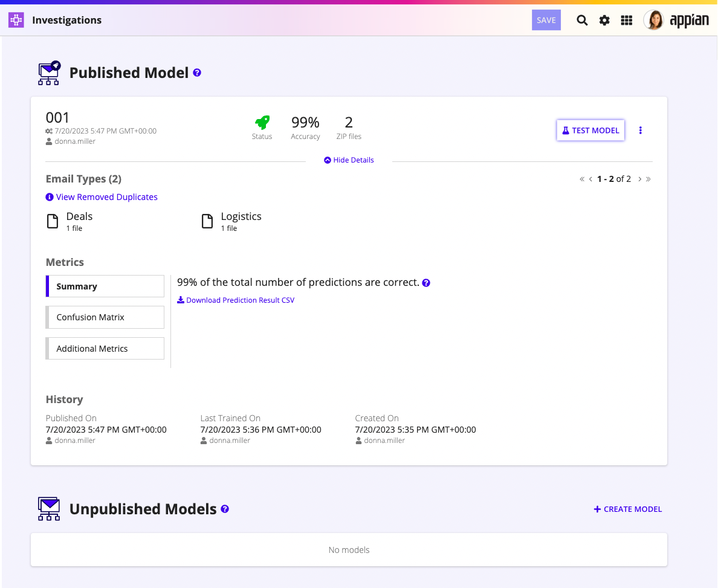
Task: Open the View Removed Duplicates link
Action: click(107, 197)
